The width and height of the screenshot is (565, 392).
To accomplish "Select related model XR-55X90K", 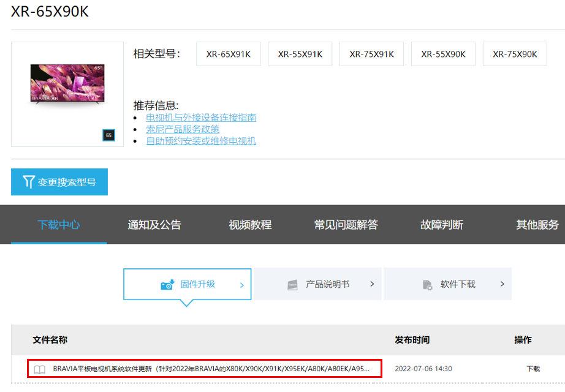I will pos(443,54).
